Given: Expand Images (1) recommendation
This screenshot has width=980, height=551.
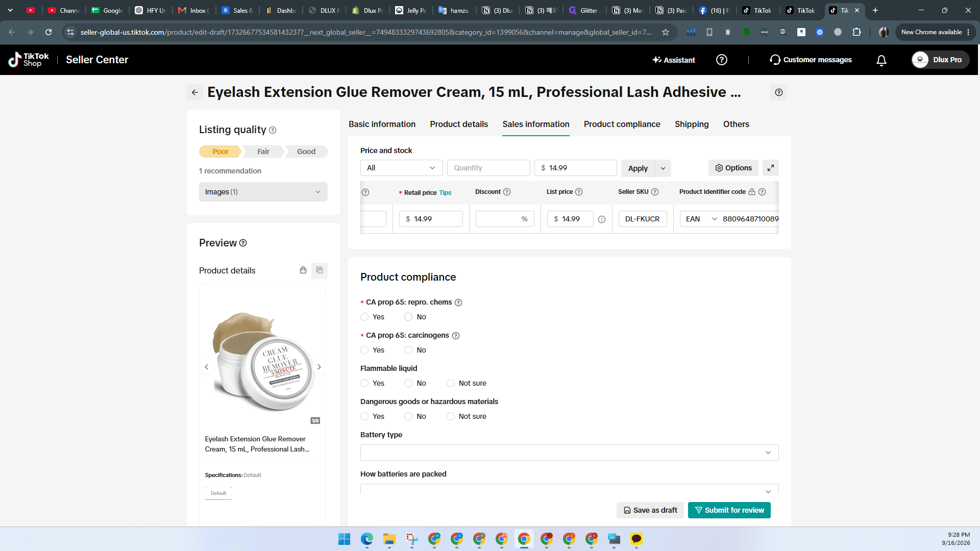Looking at the screenshot, I should point(263,192).
